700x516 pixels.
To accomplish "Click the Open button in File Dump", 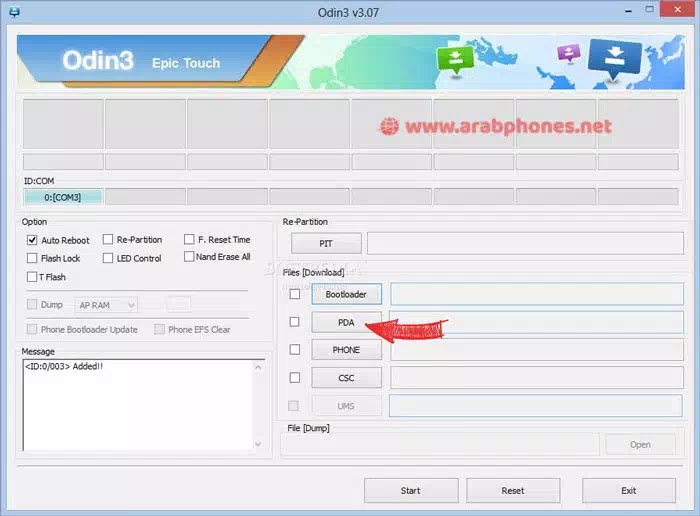I will pos(640,445).
